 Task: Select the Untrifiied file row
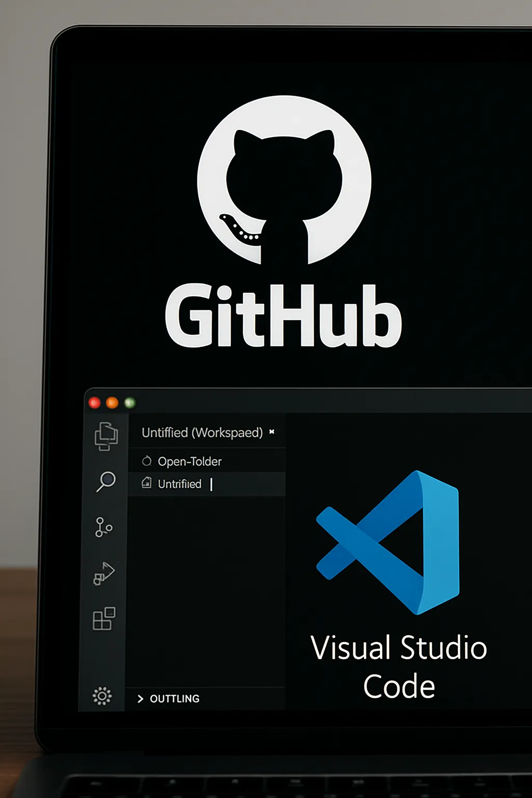(x=207, y=484)
